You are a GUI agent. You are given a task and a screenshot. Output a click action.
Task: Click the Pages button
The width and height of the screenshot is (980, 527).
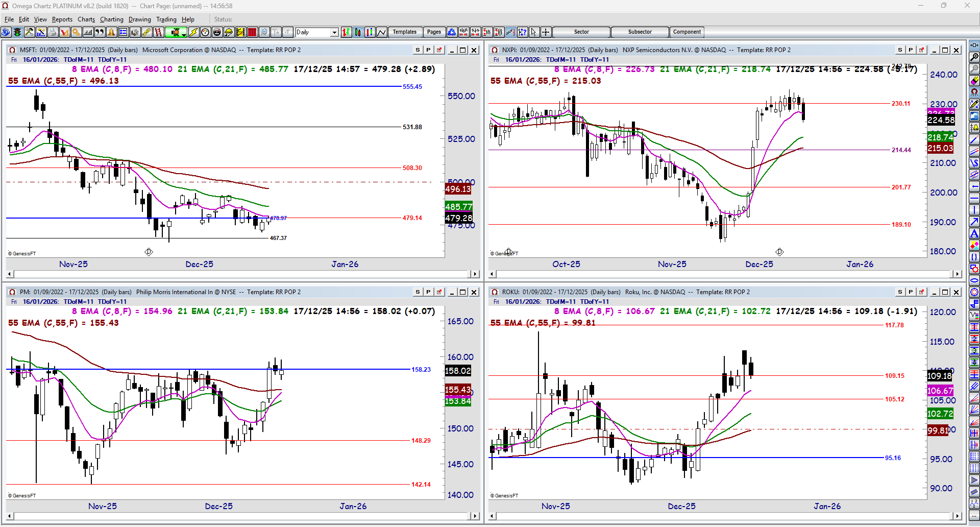point(434,32)
